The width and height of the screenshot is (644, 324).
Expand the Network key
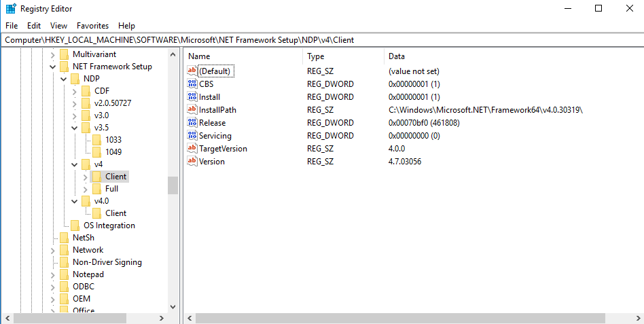52,250
